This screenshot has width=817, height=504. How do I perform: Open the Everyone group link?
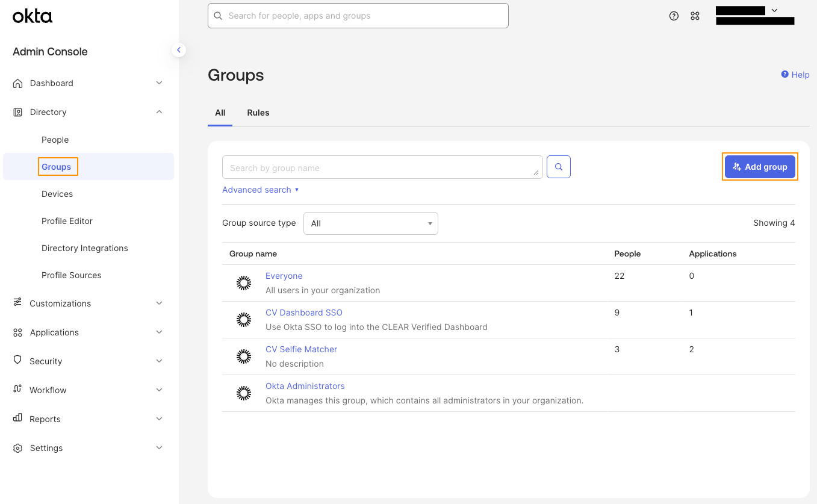[284, 276]
